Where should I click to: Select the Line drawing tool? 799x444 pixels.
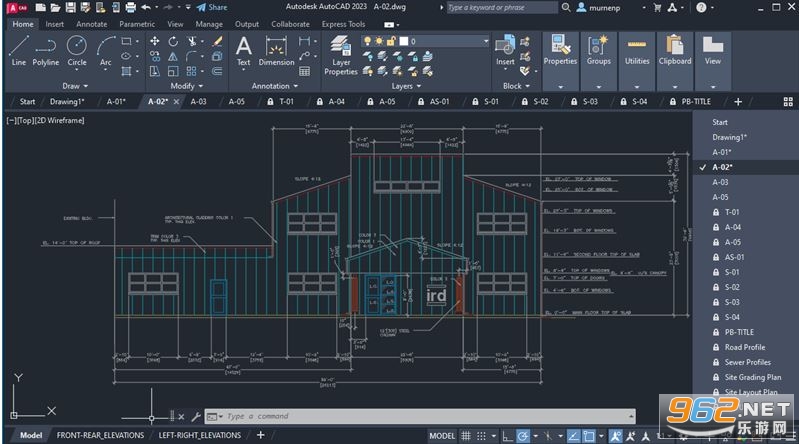[x=18, y=51]
